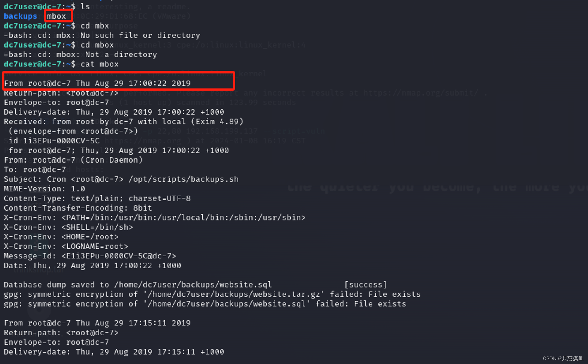588x364 pixels.
Task: Click the mbox file name in ls output
Action: [56, 16]
